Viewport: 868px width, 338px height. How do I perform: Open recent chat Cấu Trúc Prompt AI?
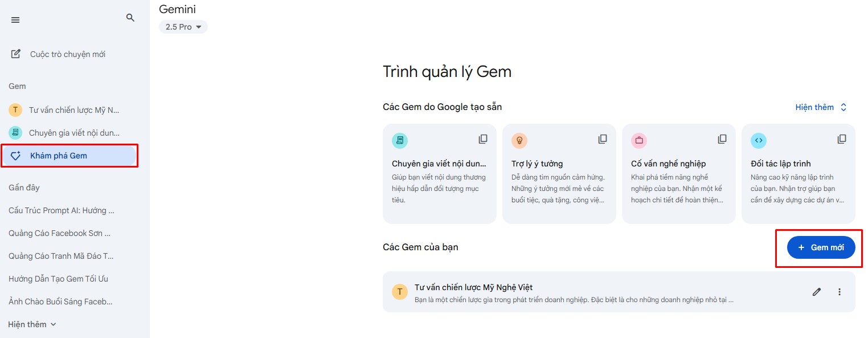coord(62,210)
